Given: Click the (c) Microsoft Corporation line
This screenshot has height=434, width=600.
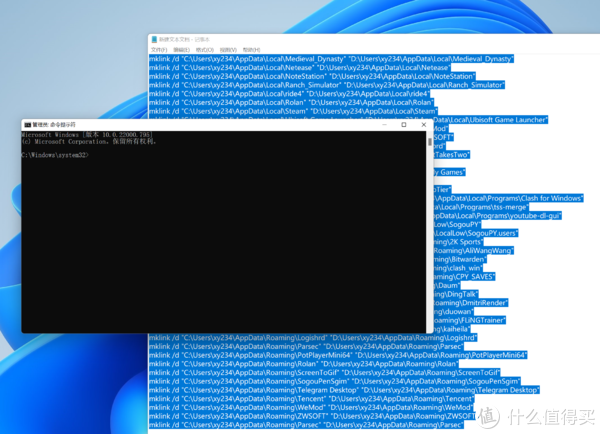Looking at the screenshot, I should click(x=89, y=142).
